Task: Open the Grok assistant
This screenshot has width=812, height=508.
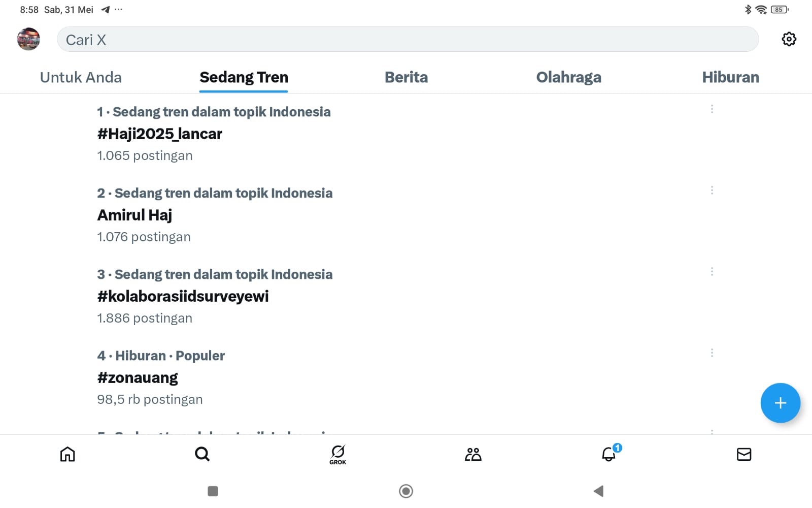Action: [x=338, y=454]
